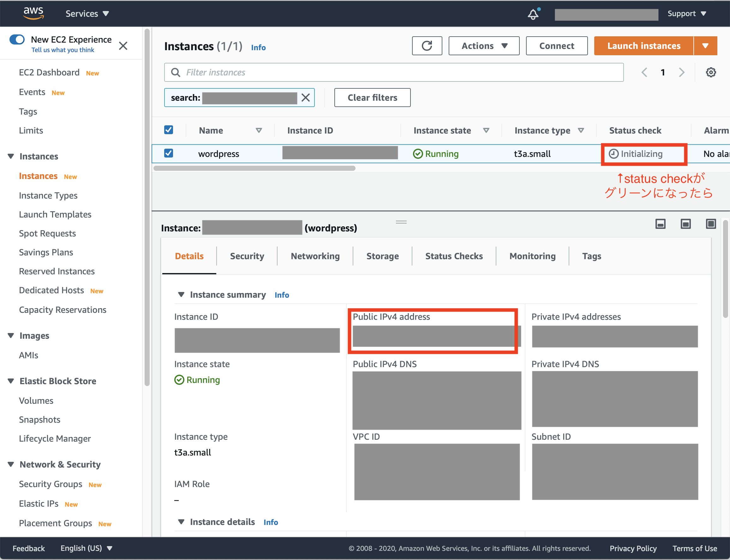The image size is (730, 560).
Task: Set detail panel to small split view
Action: click(x=660, y=224)
